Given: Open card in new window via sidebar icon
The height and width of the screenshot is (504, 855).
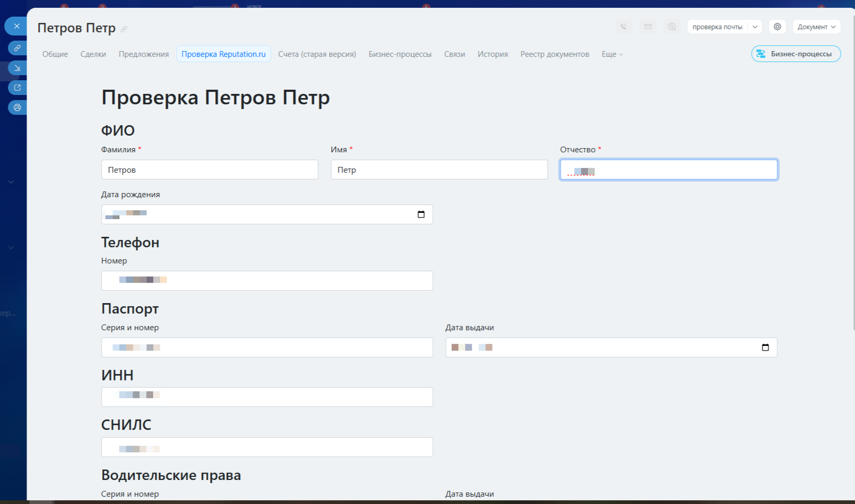Looking at the screenshot, I should point(17,88).
